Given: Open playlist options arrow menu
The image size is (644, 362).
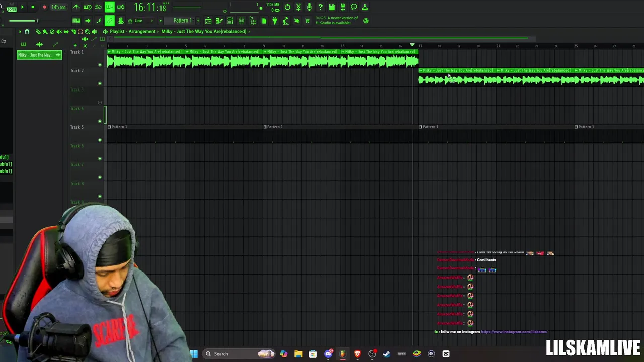Looking at the screenshot, I should click(20, 31).
